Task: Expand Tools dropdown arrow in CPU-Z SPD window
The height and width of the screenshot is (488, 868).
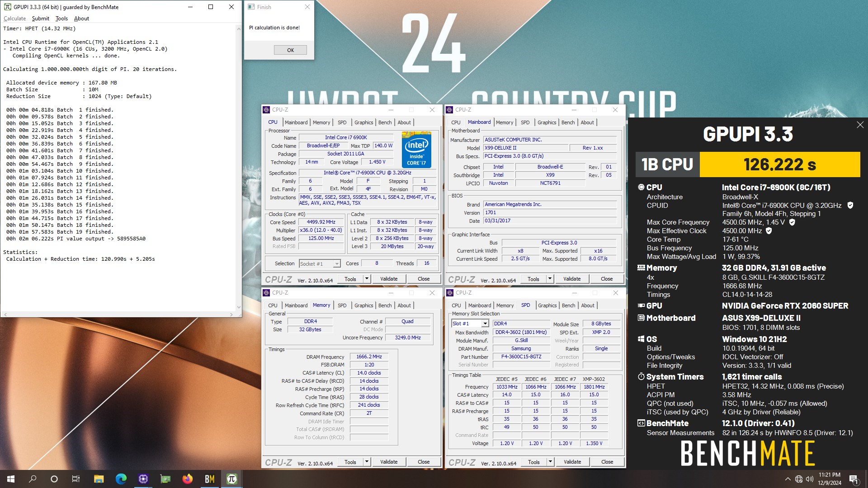Action: click(x=550, y=462)
